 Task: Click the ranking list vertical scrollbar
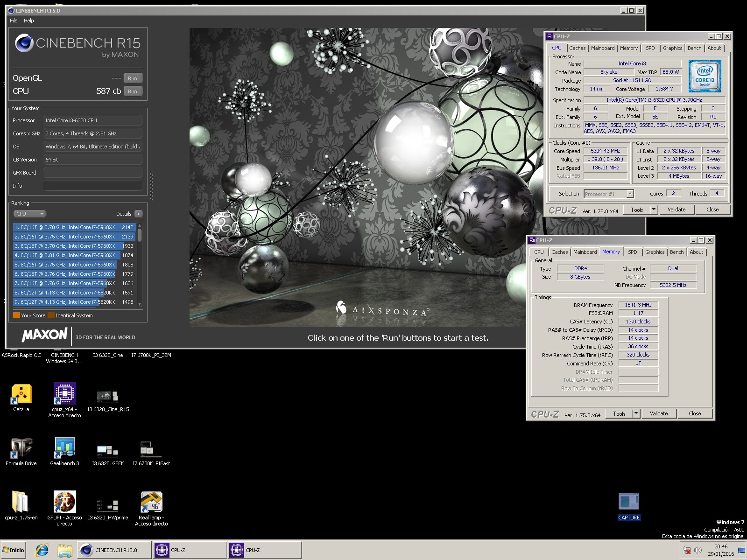tap(140, 265)
